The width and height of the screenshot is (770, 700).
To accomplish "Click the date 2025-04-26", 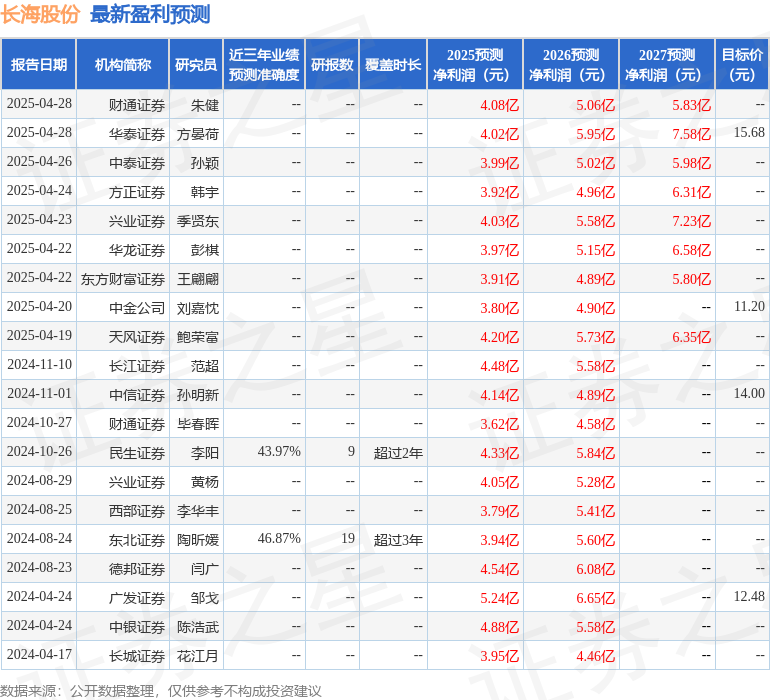I will (x=39, y=161).
